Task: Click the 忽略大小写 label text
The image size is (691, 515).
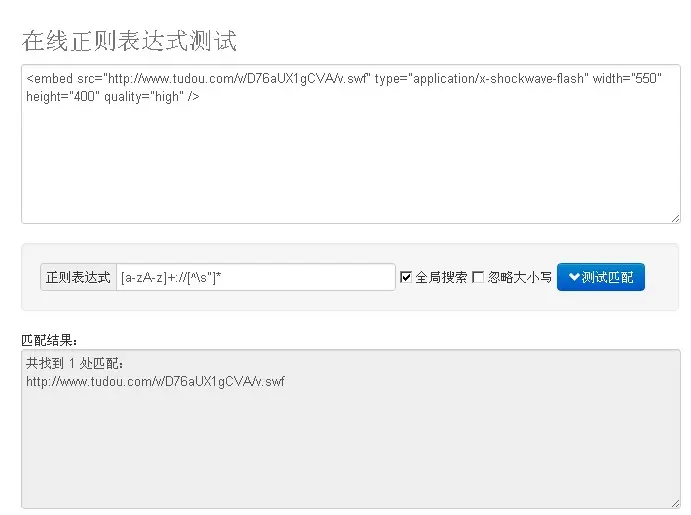Action: [520, 277]
